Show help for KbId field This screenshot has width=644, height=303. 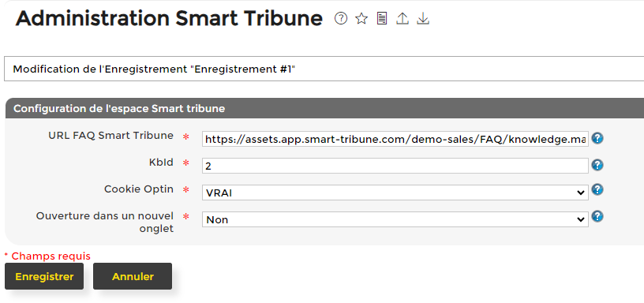[x=597, y=165]
